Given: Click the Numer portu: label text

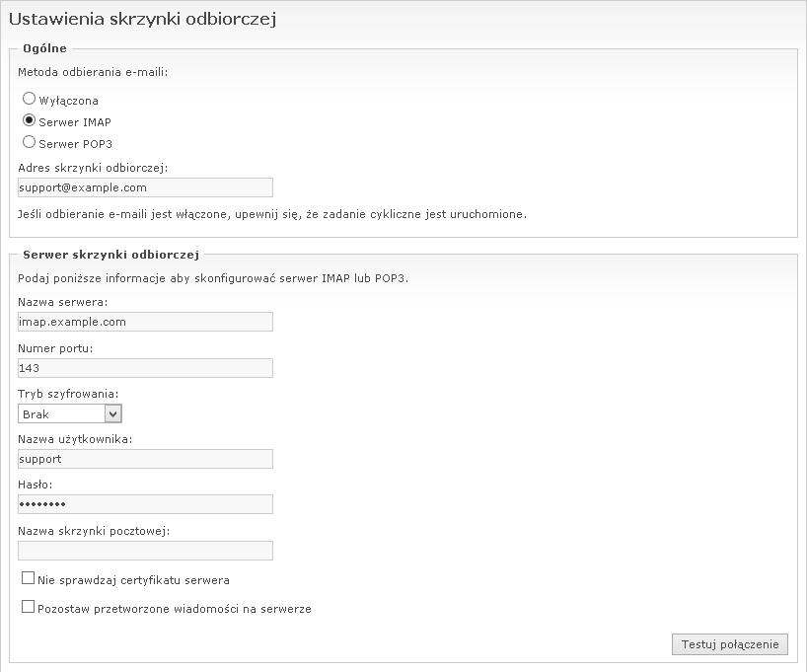Looking at the screenshot, I should (x=55, y=348).
